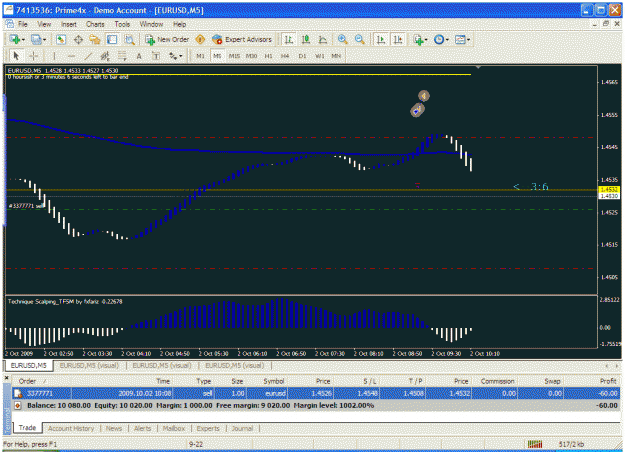This screenshot has height=452, width=625.
Task: Select order 3377771 row in Trade
Action: [316, 393]
